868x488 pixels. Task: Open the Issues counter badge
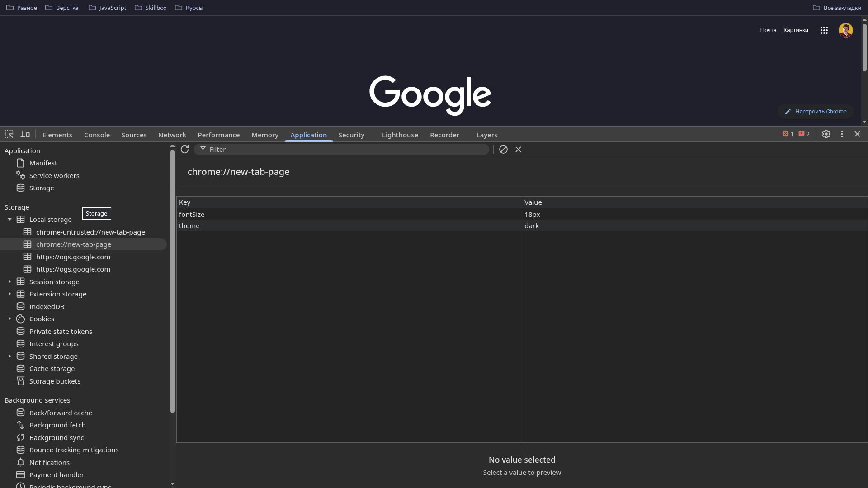click(804, 134)
